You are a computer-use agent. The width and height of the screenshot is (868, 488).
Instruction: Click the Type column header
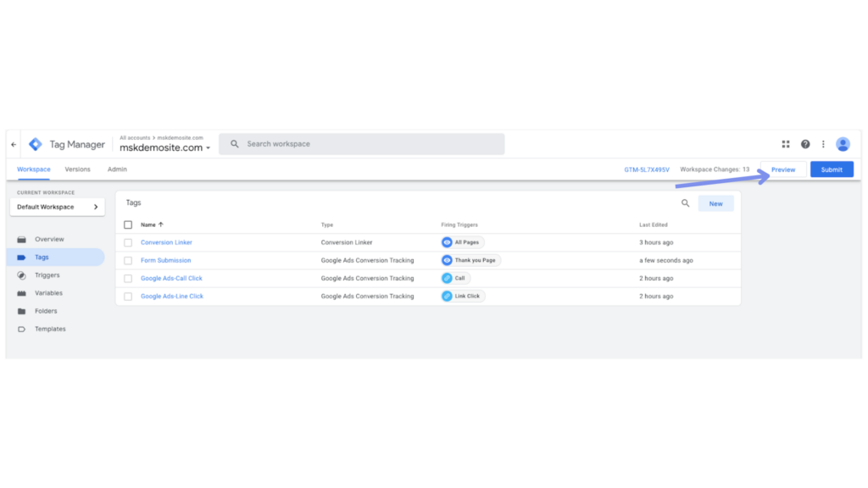[x=327, y=225]
